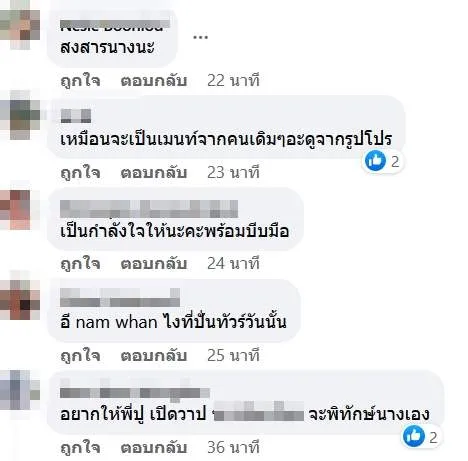Click ตอบกลับ under the 22 นาที comment
The image size is (468, 461).
pyautogui.click(x=154, y=81)
